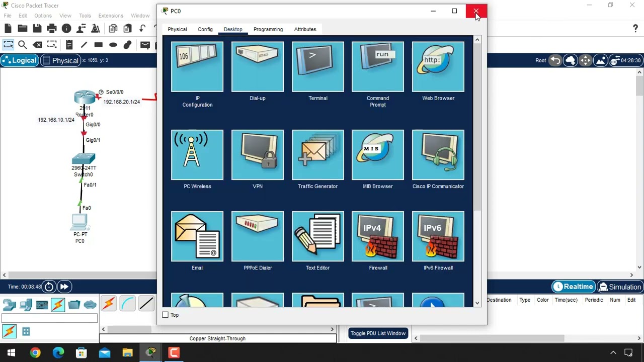
Task: Click Fast Forward Time button
Action: [64, 287]
